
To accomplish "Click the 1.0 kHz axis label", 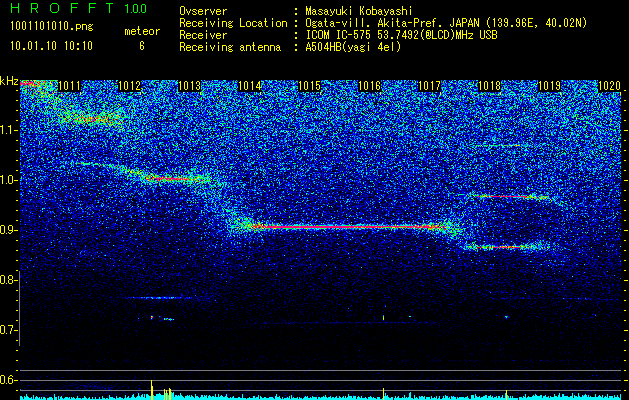I will (8, 180).
